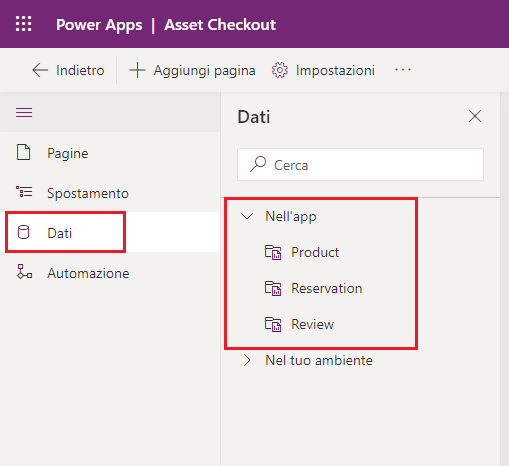Click the gear icon for Impostazioni
This screenshot has width=509, height=466.
click(279, 70)
